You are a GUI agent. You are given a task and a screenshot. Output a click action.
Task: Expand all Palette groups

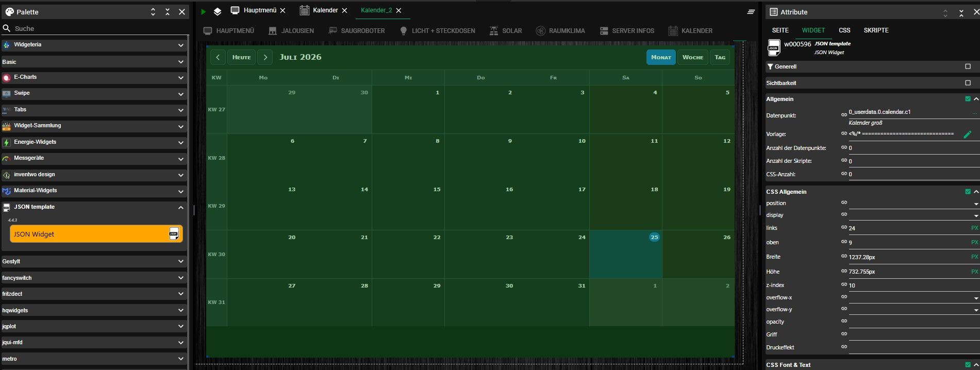153,11
